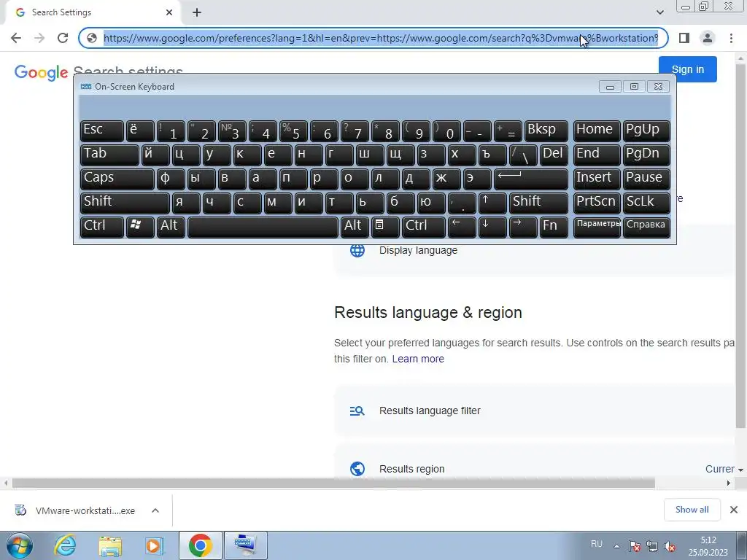Click the up arrow key on keyboard
This screenshot has height=560, width=747.
click(x=492, y=203)
